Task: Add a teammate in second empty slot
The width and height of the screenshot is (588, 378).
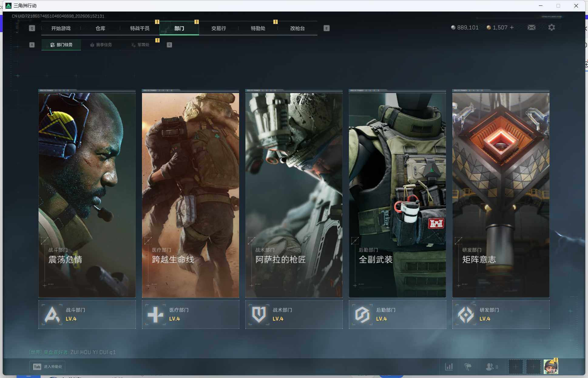Action: click(533, 367)
